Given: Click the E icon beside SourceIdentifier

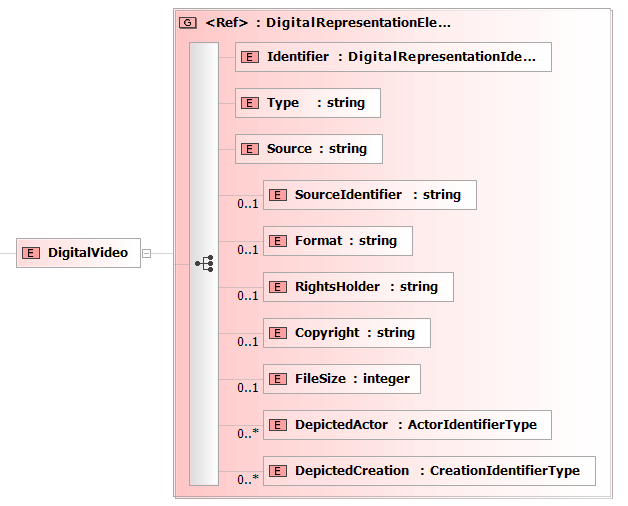Looking at the screenshot, I should pos(279,195).
